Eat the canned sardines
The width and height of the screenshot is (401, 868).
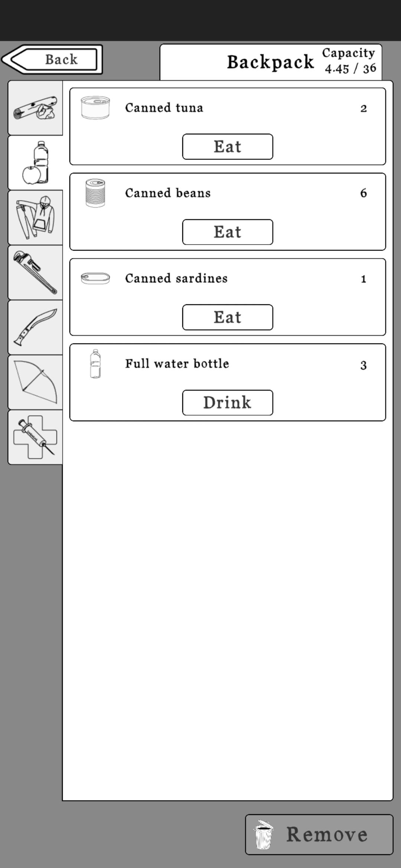coord(227,318)
